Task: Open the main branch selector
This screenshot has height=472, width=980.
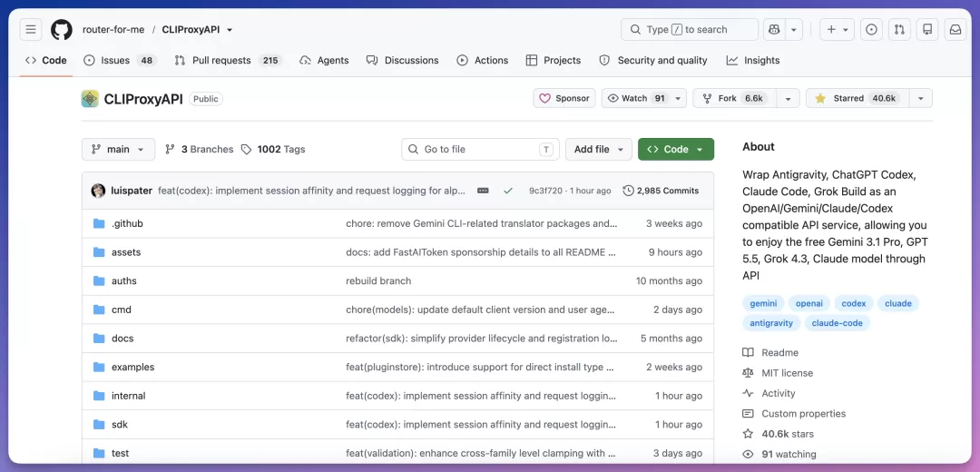Action: coord(118,150)
